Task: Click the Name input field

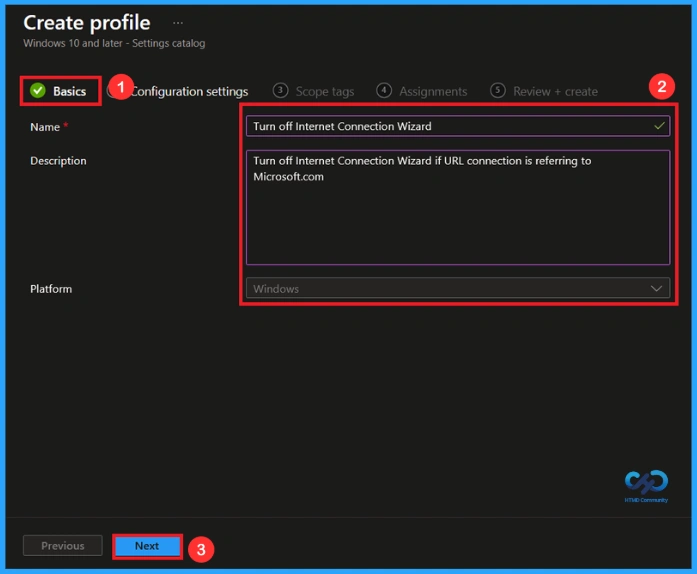Action: (458, 126)
